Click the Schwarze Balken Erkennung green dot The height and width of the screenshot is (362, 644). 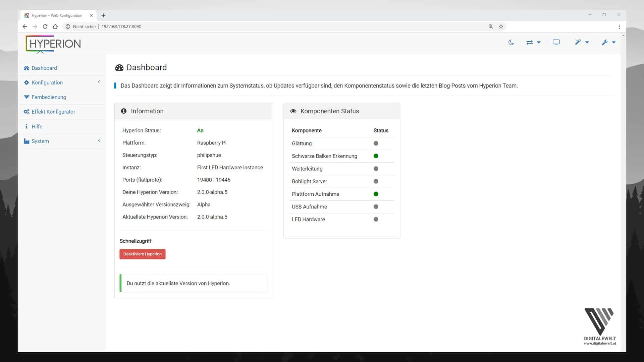click(376, 156)
